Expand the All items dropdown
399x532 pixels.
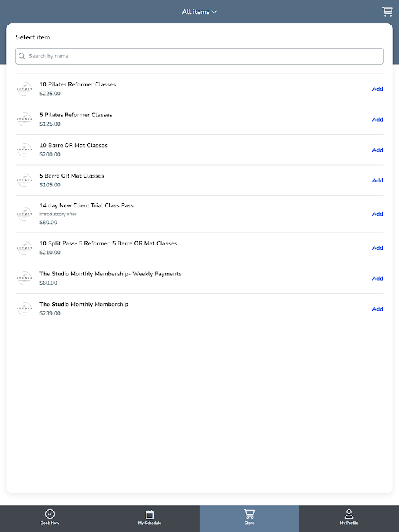click(x=199, y=12)
